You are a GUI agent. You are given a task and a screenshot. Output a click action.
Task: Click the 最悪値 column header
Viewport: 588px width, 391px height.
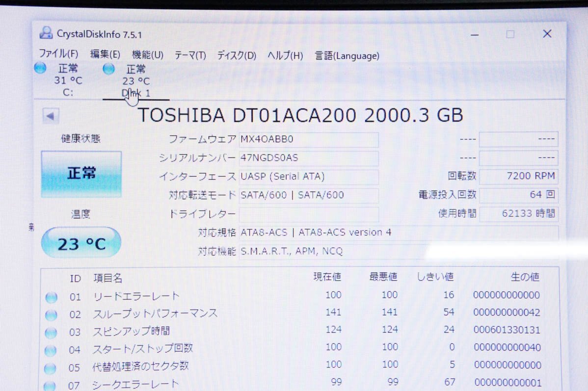[383, 277]
